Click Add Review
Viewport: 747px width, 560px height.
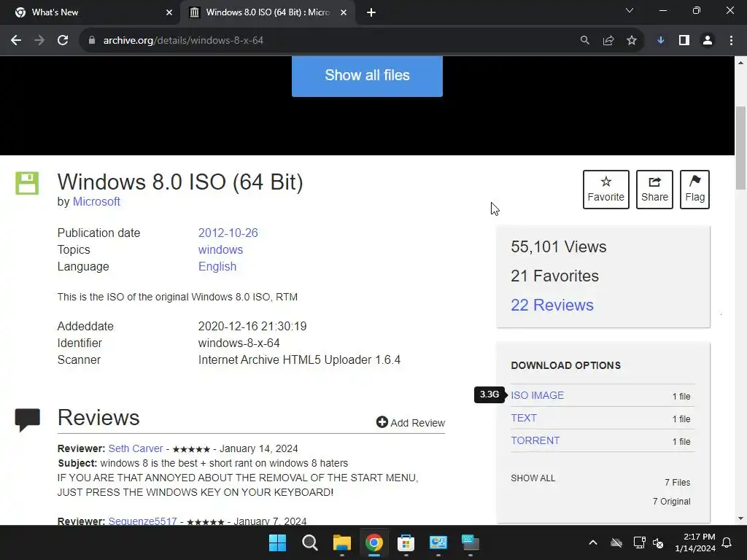coord(411,422)
